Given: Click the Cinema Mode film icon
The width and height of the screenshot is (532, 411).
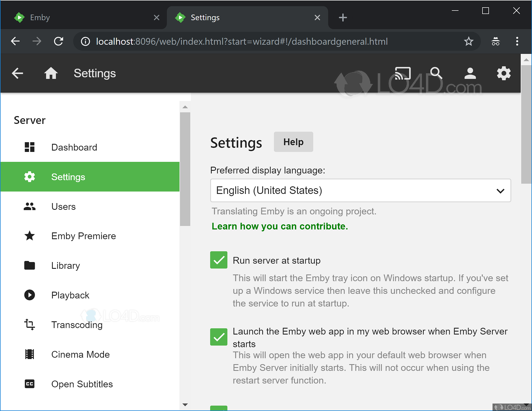Looking at the screenshot, I should click(29, 354).
